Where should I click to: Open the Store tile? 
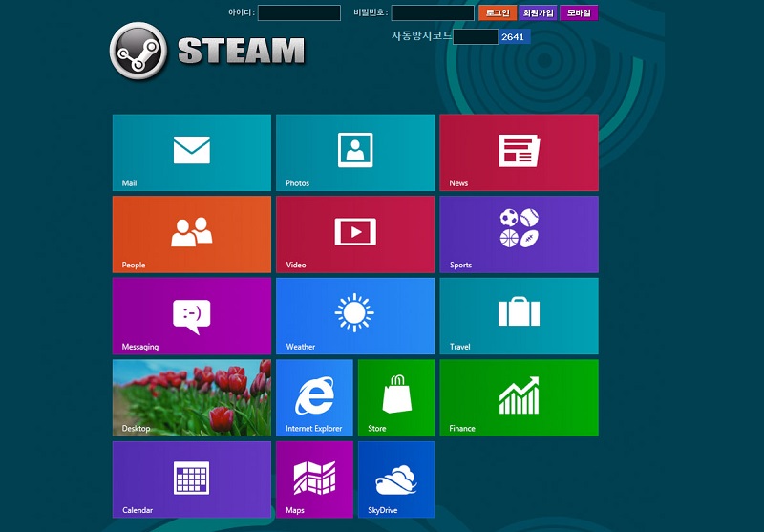point(396,398)
